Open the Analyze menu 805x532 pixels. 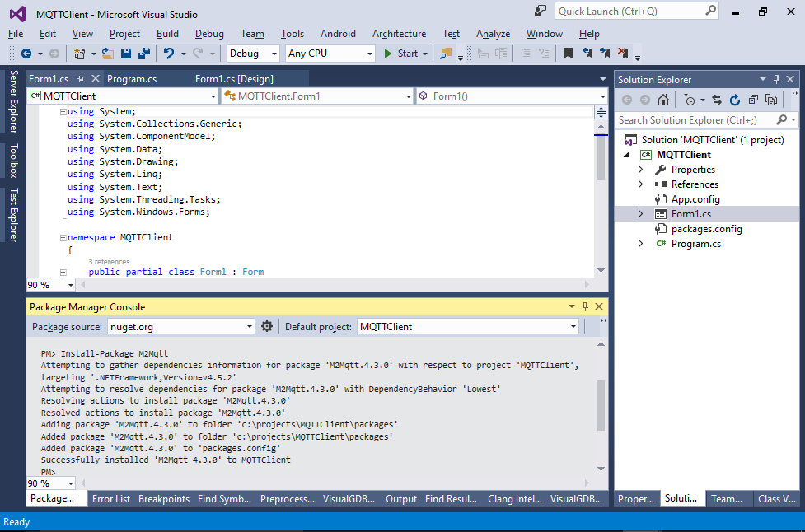pyautogui.click(x=493, y=33)
